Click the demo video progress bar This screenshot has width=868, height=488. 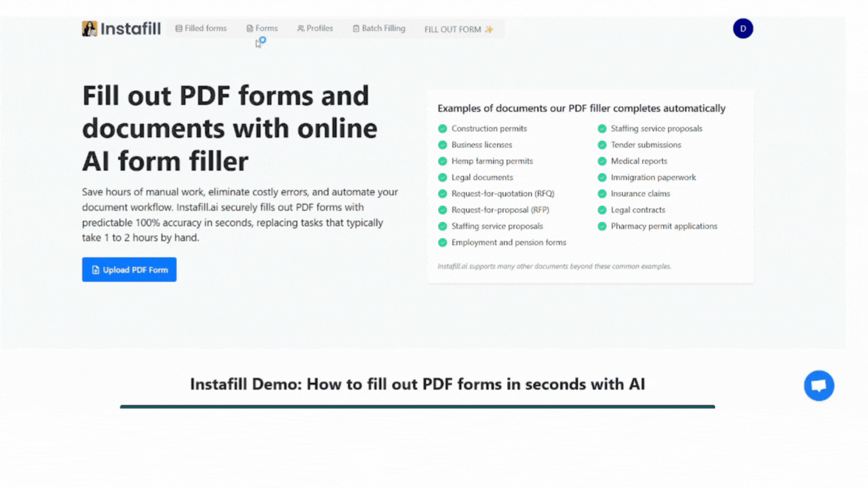pyautogui.click(x=418, y=407)
